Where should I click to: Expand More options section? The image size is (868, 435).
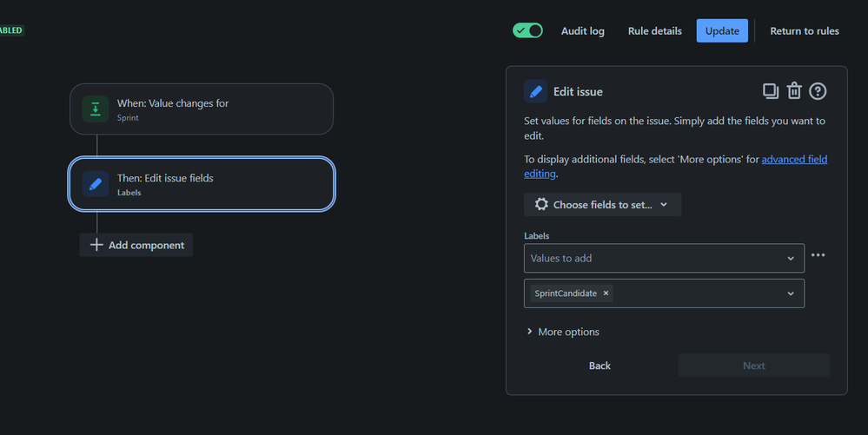[x=562, y=332]
